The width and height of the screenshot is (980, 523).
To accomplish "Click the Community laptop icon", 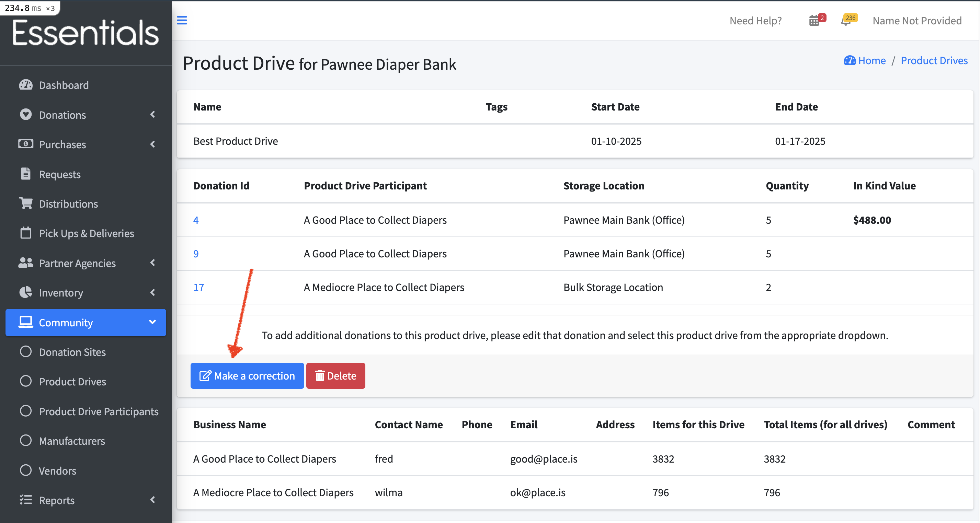I will [25, 322].
